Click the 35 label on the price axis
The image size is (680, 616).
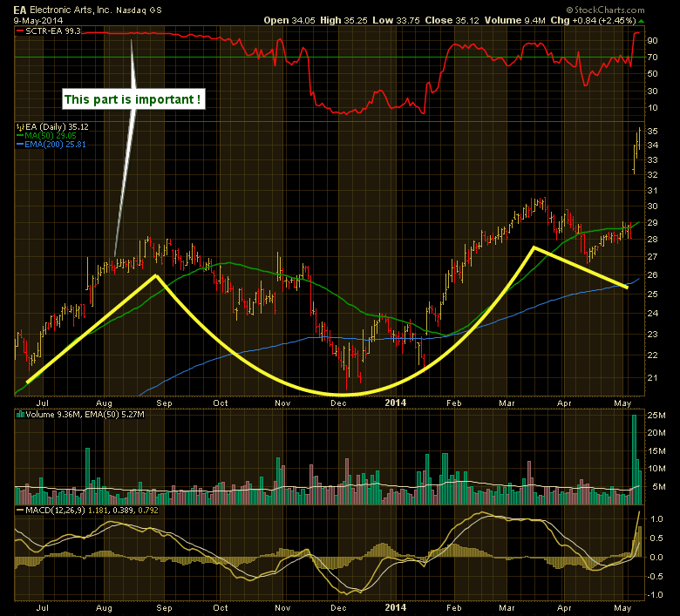[x=653, y=132]
